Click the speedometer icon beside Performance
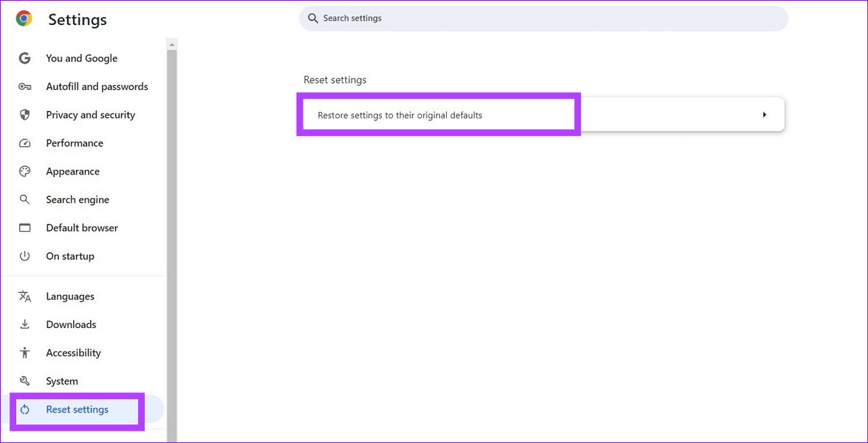Screen dimensions: 868x443 click(x=24, y=143)
